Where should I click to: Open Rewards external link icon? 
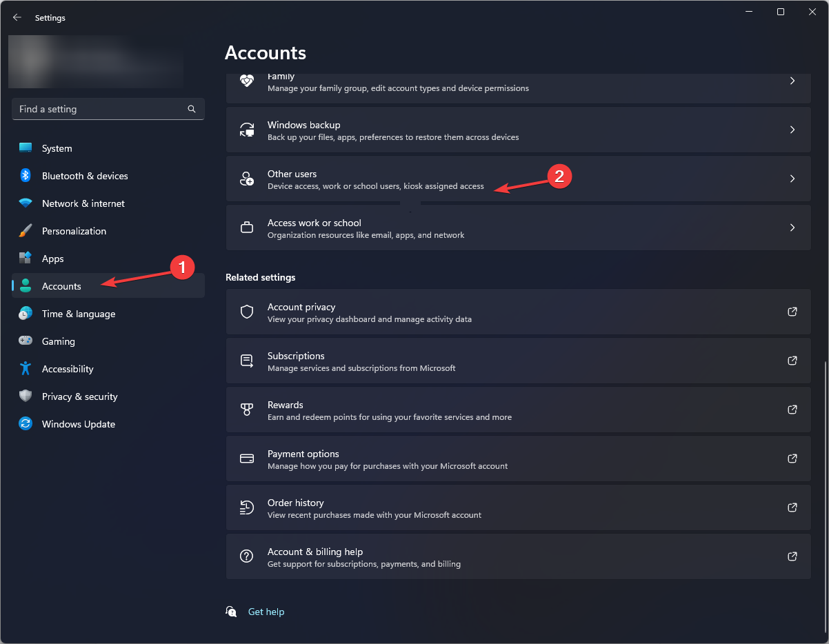(x=792, y=410)
